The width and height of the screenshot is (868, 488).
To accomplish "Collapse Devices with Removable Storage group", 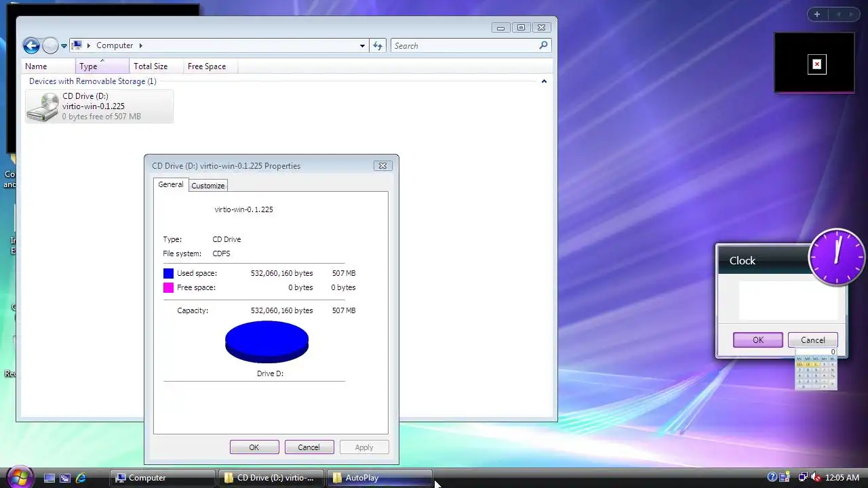I will (x=544, y=81).
